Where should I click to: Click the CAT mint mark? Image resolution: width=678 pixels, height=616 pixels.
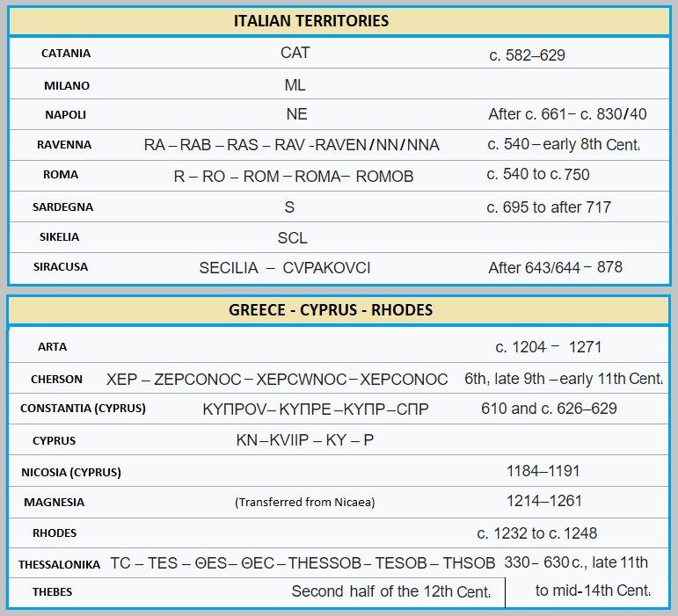coord(295,53)
